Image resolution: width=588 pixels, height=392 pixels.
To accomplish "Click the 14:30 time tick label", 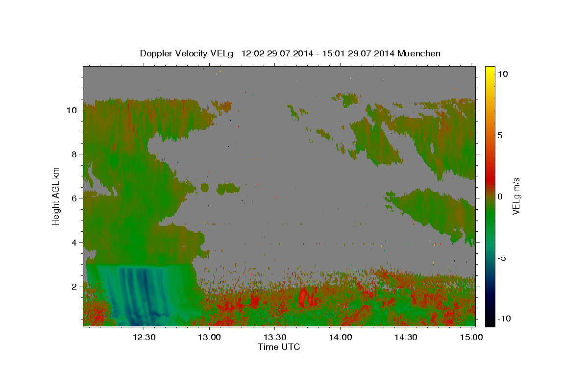I will point(406,337).
